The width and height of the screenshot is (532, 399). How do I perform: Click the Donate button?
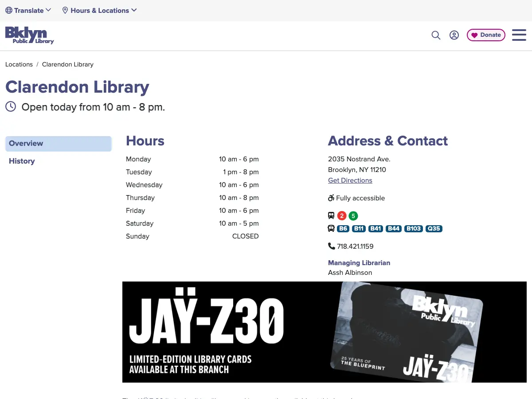486,35
